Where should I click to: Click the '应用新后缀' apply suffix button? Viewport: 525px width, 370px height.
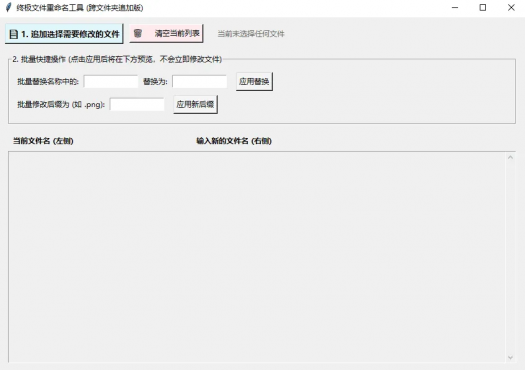coord(195,104)
